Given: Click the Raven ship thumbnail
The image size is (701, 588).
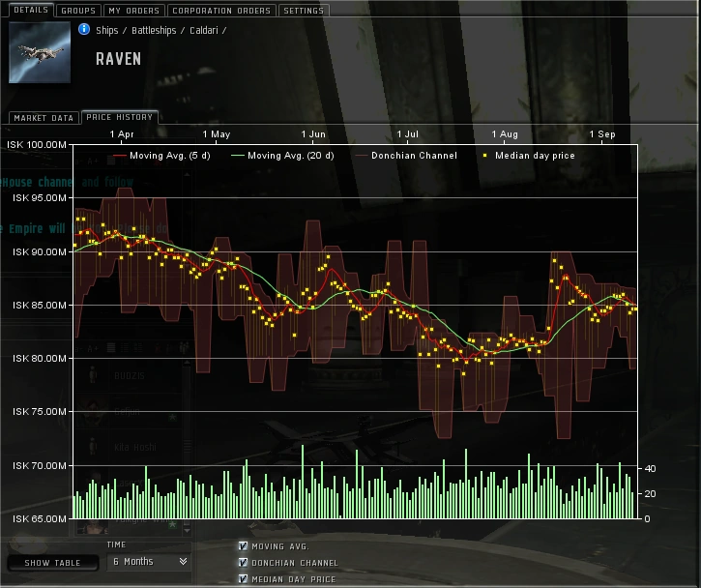Looking at the screenshot, I should click(40, 52).
